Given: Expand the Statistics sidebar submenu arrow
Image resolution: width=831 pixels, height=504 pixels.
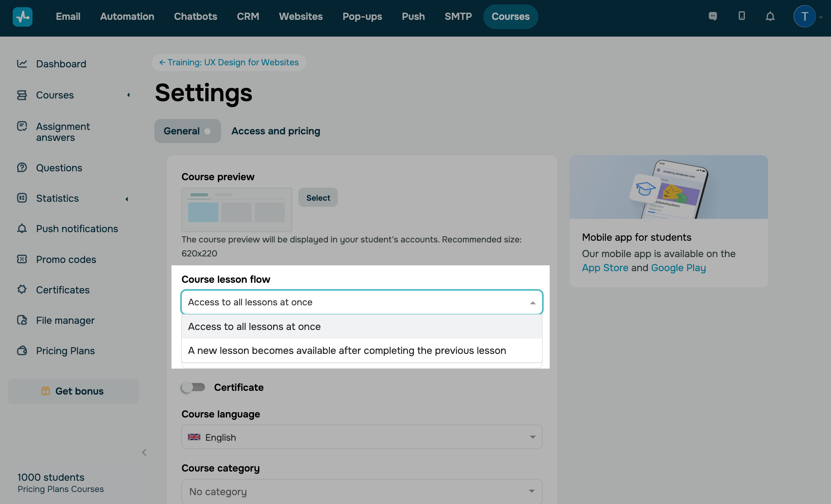Looking at the screenshot, I should click(x=127, y=199).
